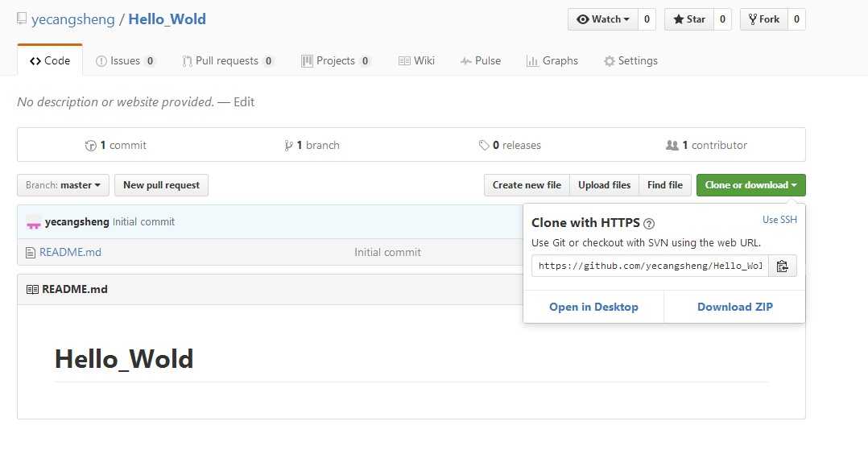The height and width of the screenshot is (450, 868).
Task: Click the copy URL clipboard icon
Action: [782, 266]
